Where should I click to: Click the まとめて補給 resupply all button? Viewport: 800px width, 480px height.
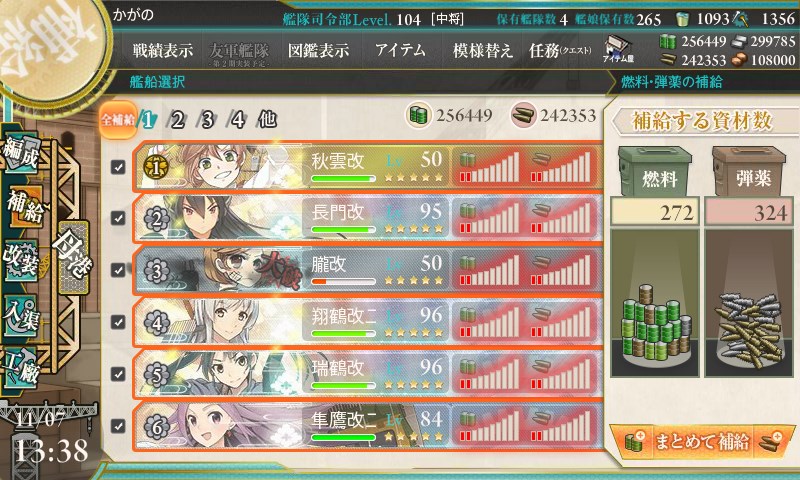tap(702, 441)
